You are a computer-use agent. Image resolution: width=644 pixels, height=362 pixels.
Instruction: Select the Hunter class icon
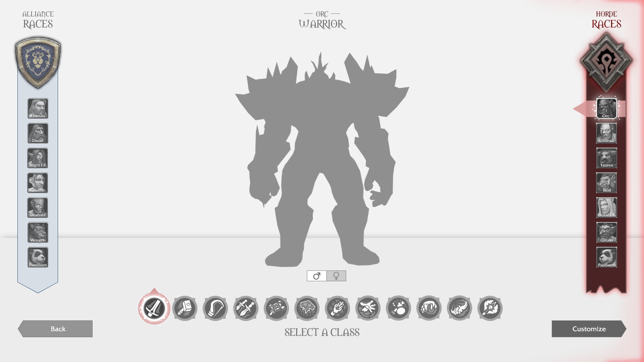click(215, 308)
